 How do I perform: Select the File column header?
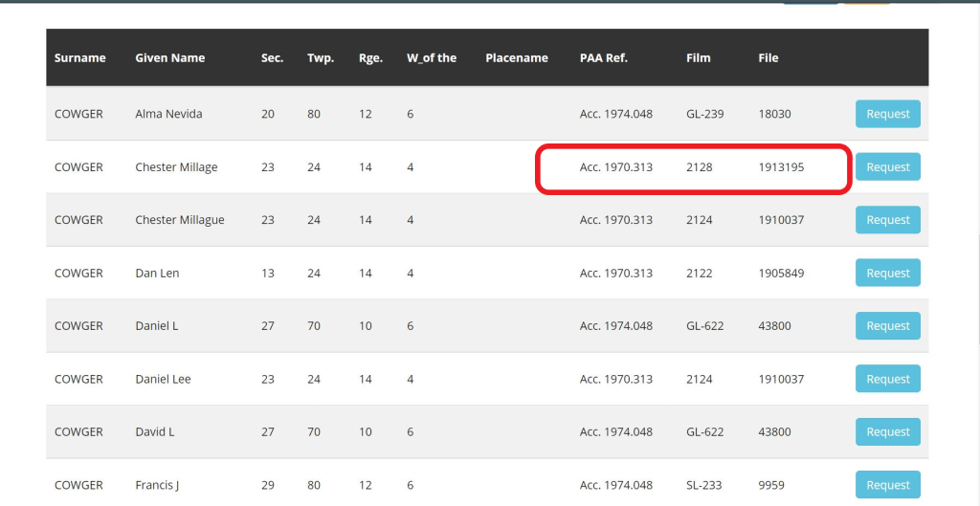click(768, 58)
